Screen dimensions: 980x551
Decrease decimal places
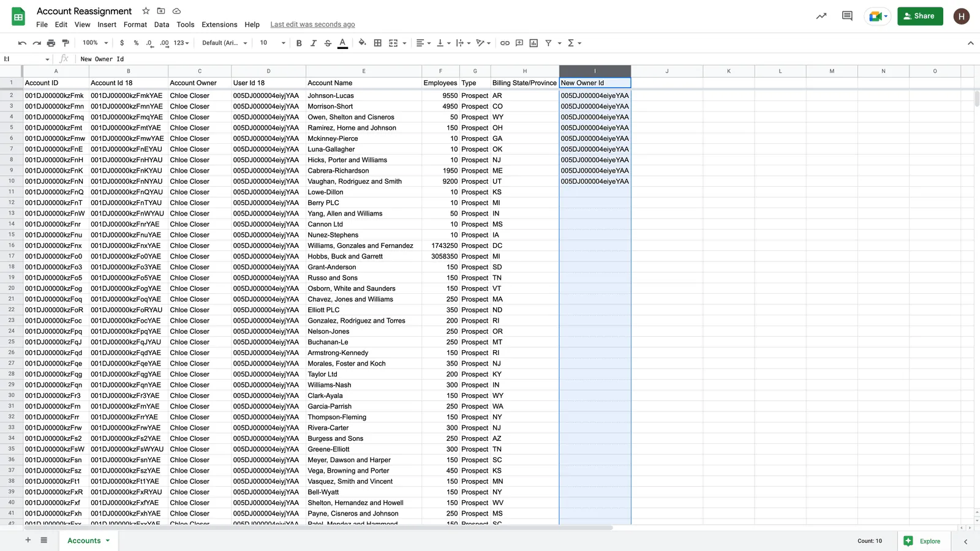(149, 43)
